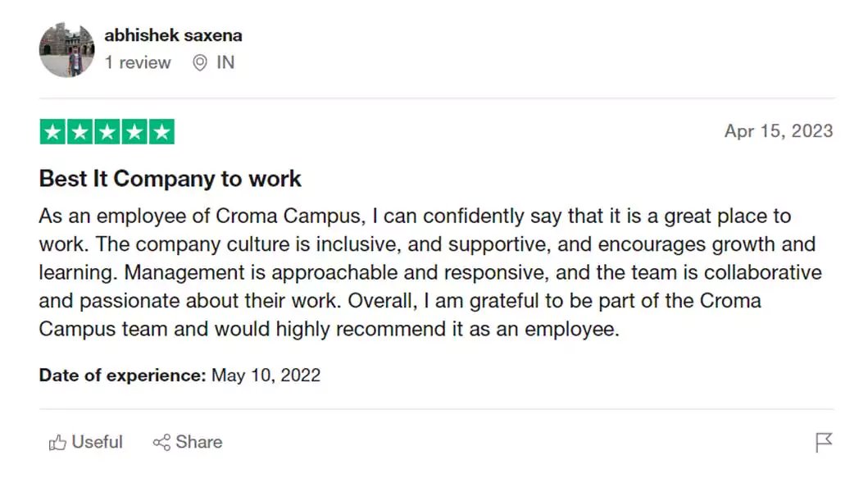868x483 pixels.
Task: Click the fourth green rating star
Action: (134, 132)
